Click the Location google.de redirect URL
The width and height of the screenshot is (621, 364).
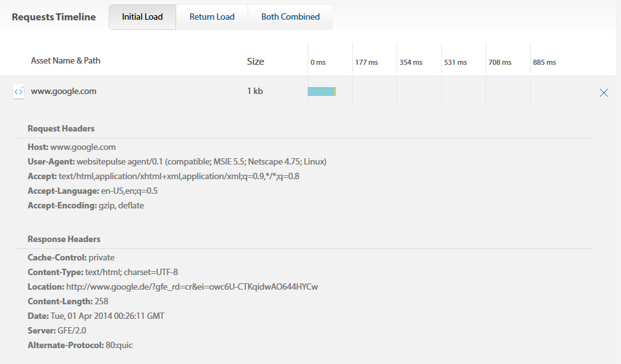tap(192, 287)
